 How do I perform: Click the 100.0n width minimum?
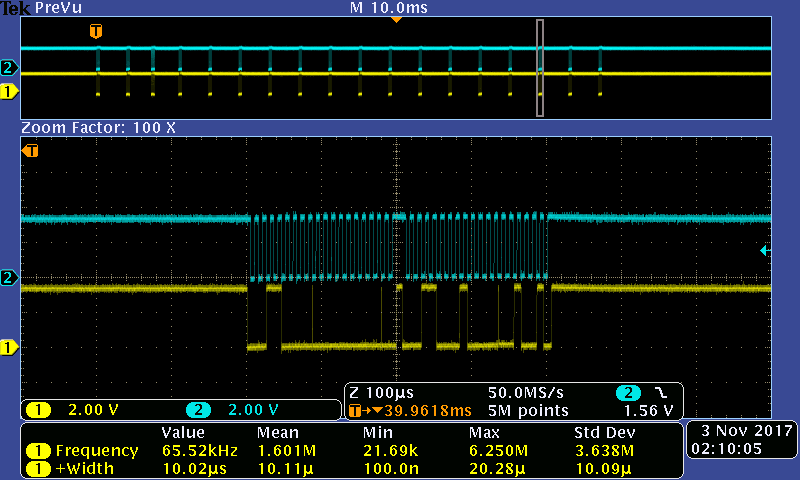[391, 469]
